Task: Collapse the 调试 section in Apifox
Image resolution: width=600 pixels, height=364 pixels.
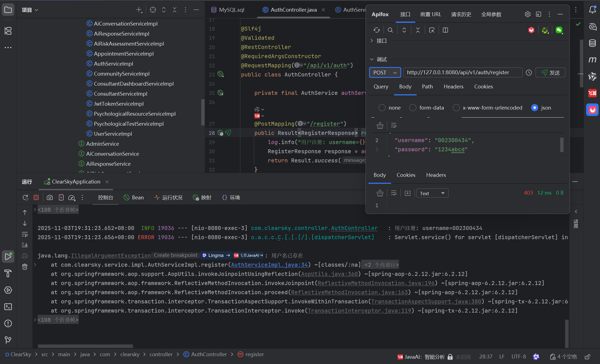Action: [x=372, y=59]
